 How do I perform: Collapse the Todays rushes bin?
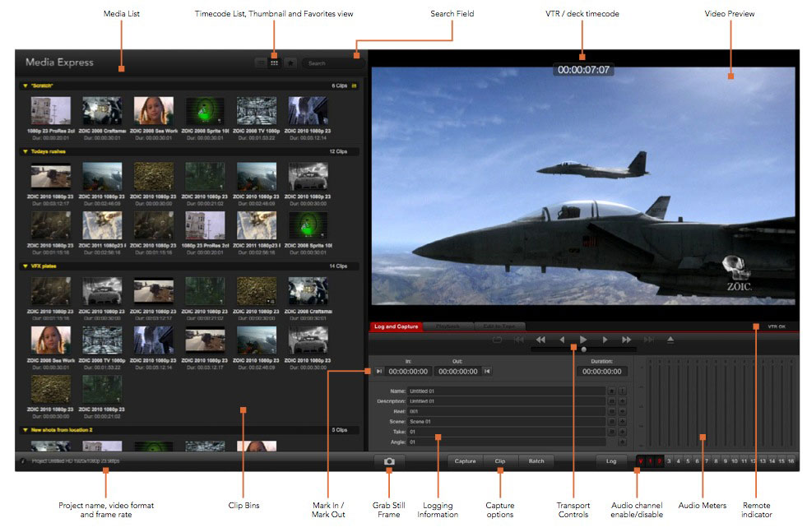tap(26, 152)
